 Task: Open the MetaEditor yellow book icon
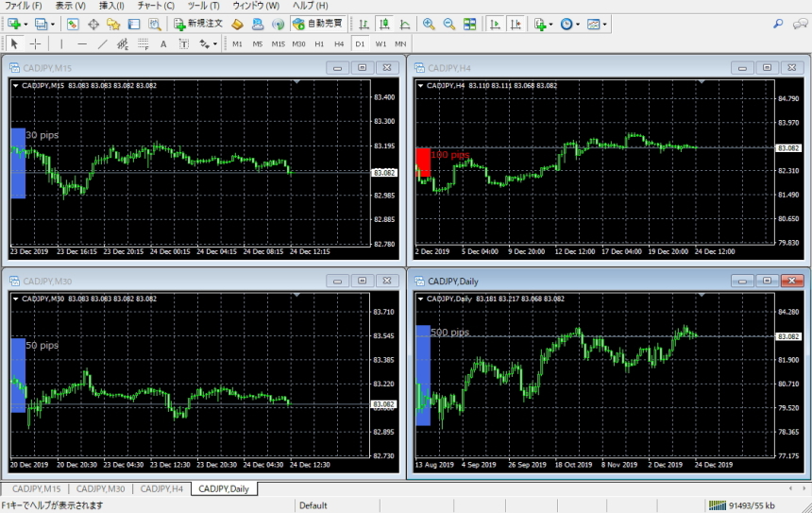tap(237, 24)
